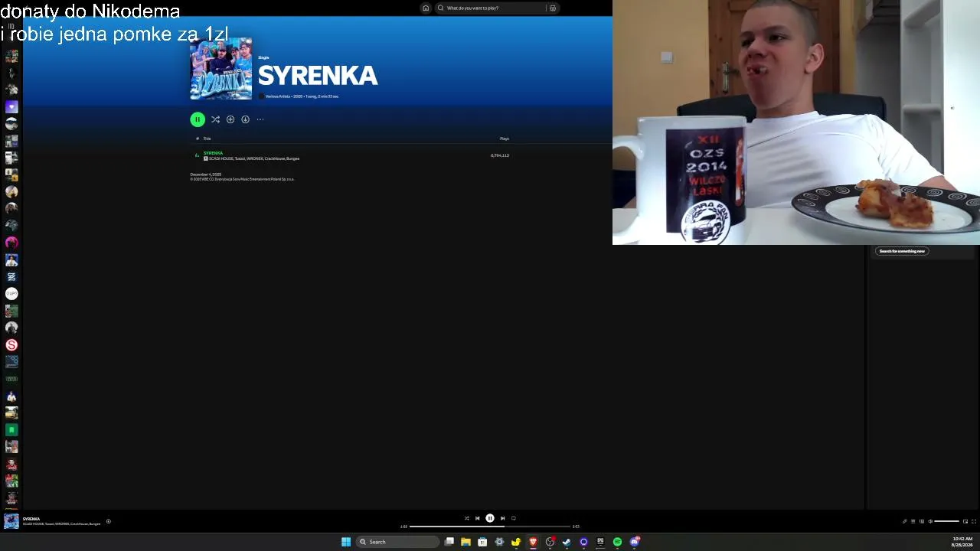Download the SYRENKA single
The image size is (980, 551).
point(245,119)
